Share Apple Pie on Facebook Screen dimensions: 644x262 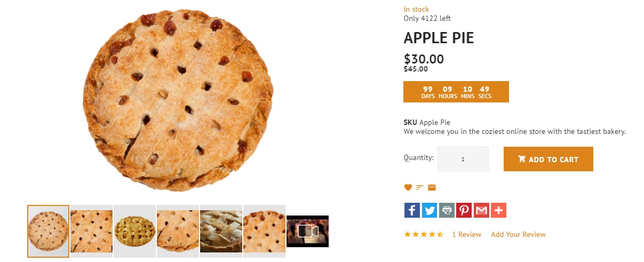click(x=412, y=210)
